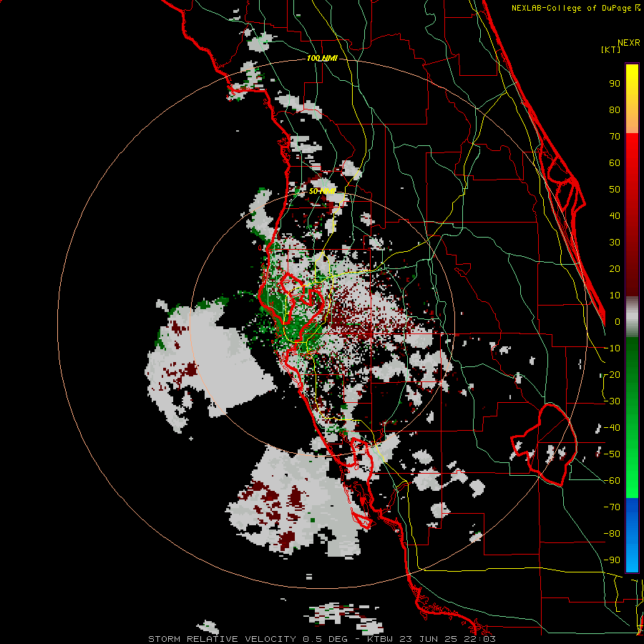Click the -70 scale value

click(612, 507)
